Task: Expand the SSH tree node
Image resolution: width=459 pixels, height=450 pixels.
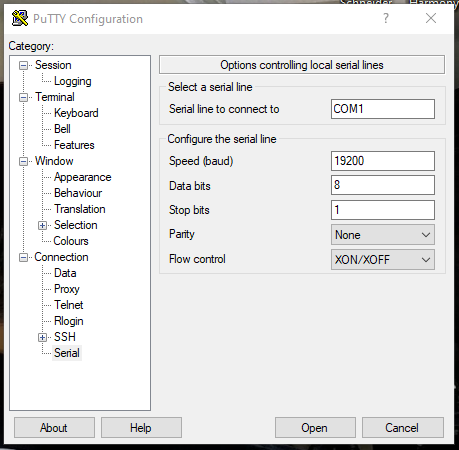Action: pos(42,337)
